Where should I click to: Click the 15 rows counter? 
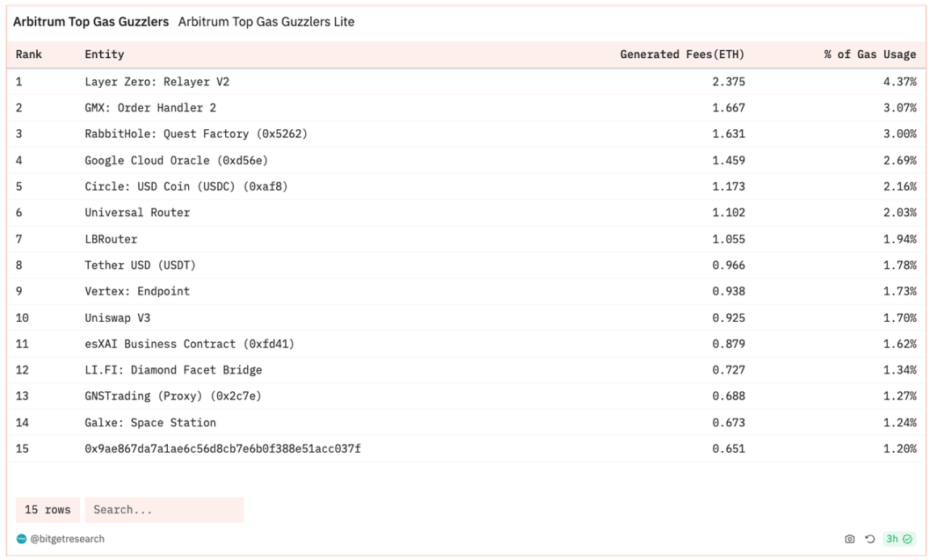(x=48, y=510)
